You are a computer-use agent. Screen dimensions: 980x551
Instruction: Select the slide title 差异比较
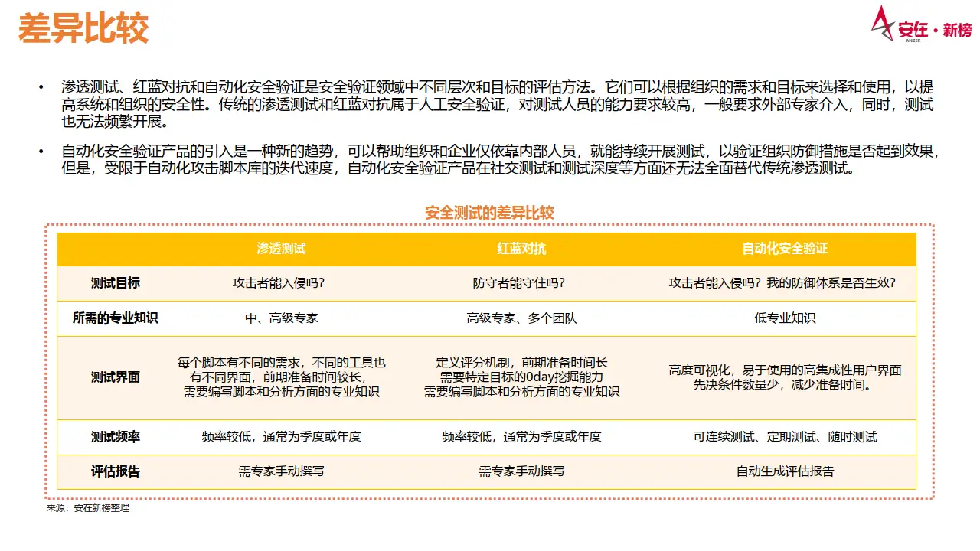[83, 28]
